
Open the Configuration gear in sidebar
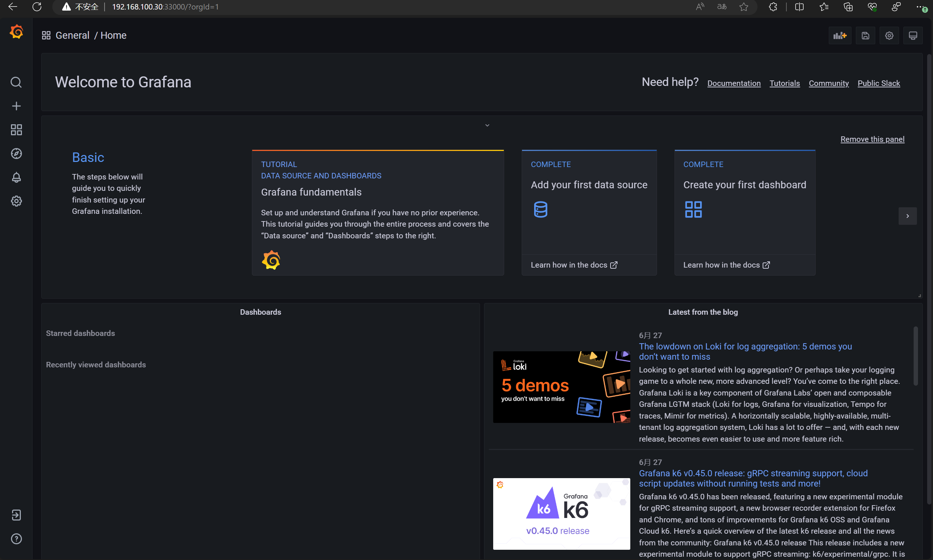click(16, 201)
